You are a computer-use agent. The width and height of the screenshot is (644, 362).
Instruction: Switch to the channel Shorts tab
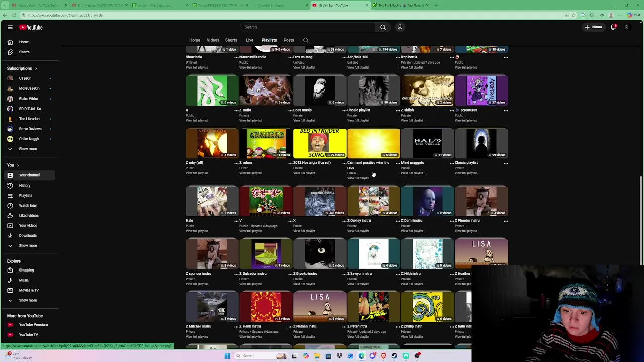pyautogui.click(x=231, y=40)
